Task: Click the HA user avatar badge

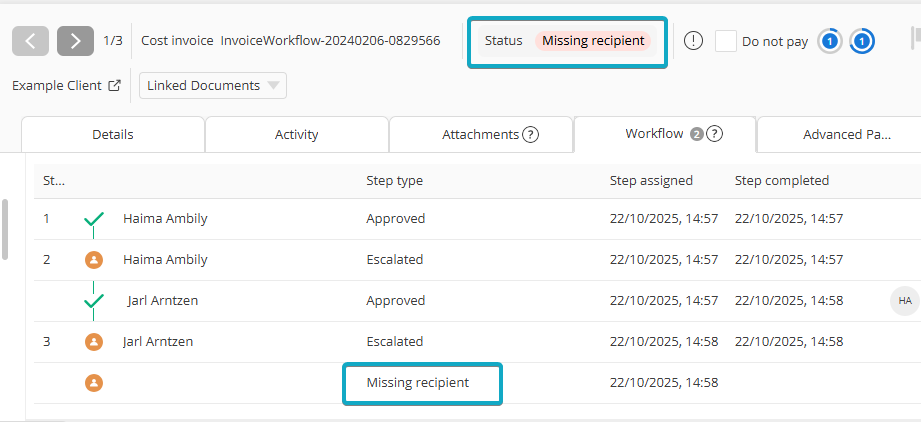Action: [x=904, y=301]
